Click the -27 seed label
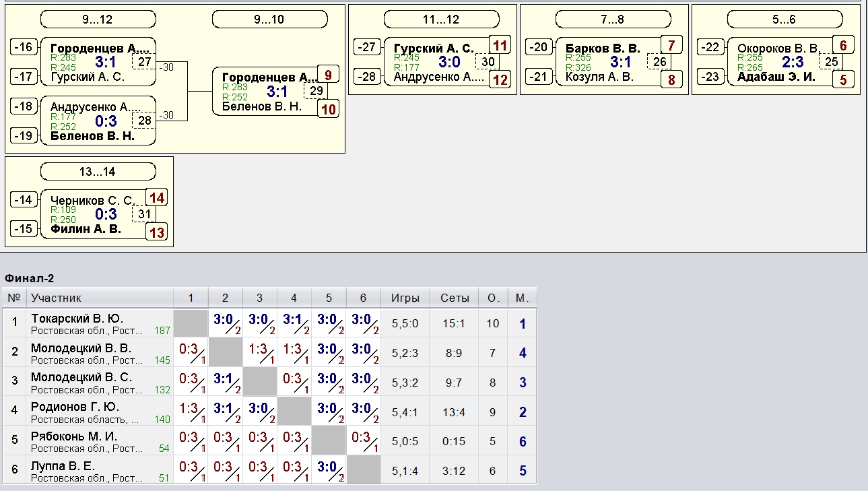Screen dimensions: 868x491 coord(366,47)
